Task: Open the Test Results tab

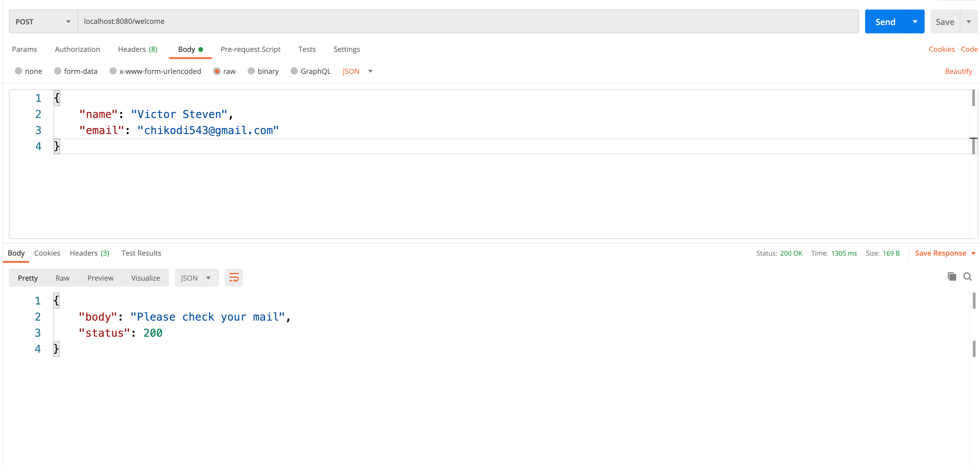Action: (141, 253)
